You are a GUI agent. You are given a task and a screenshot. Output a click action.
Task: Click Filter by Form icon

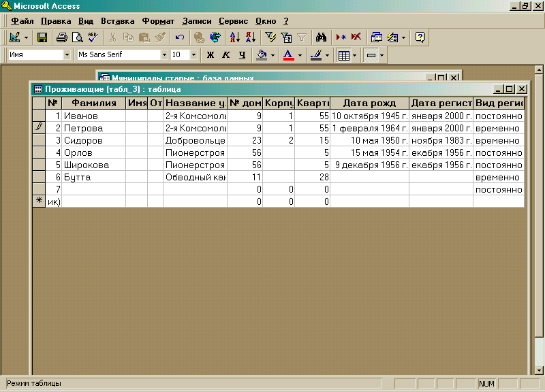pyautogui.click(x=286, y=37)
